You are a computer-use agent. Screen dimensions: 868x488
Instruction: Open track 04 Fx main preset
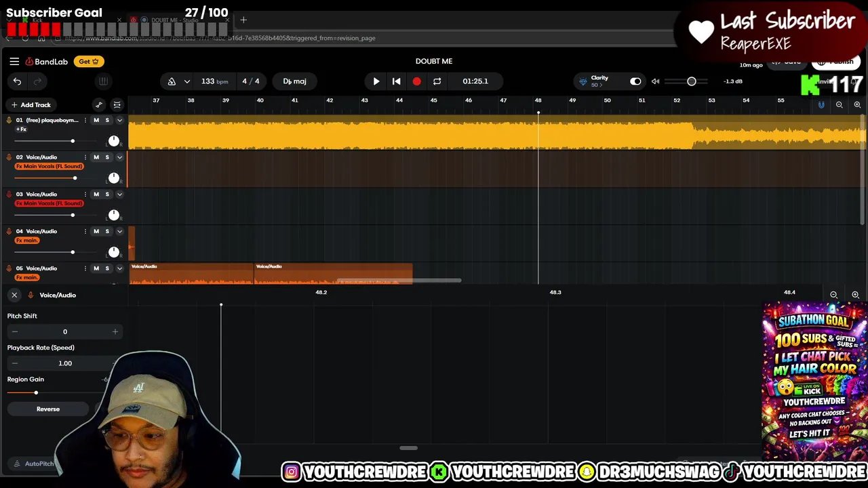pyautogui.click(x=27, y=241)
